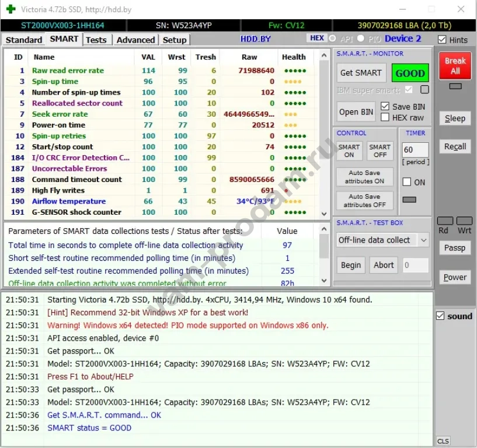The width and height of the screenshot is (477, 448).
Task: Click the timer period field showing 60
Action: coord(415,149)
